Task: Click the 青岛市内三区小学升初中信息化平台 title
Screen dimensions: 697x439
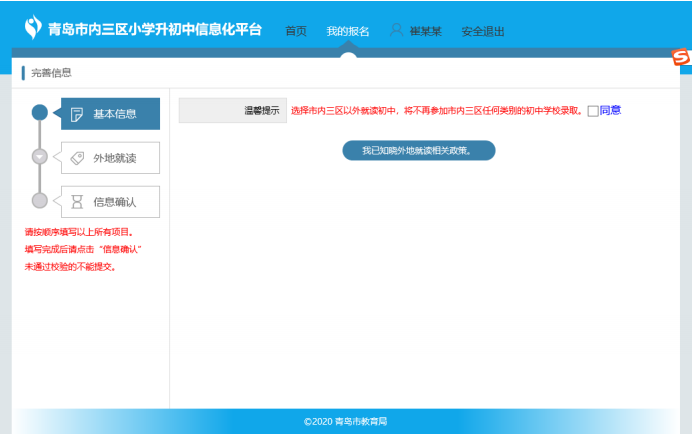Action: pos(155,29)
